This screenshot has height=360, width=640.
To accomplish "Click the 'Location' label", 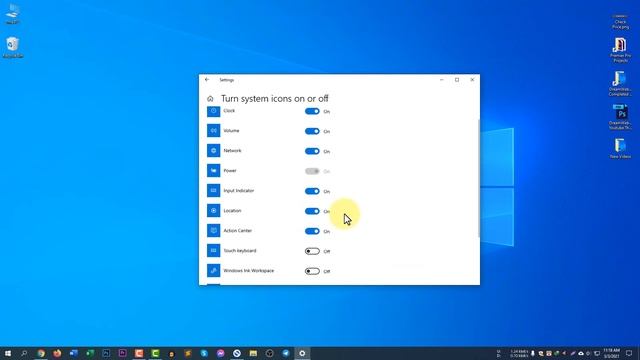I will 232,211.
